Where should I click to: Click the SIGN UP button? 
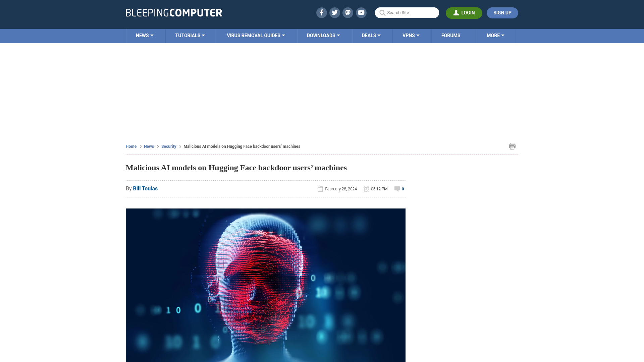502,12
